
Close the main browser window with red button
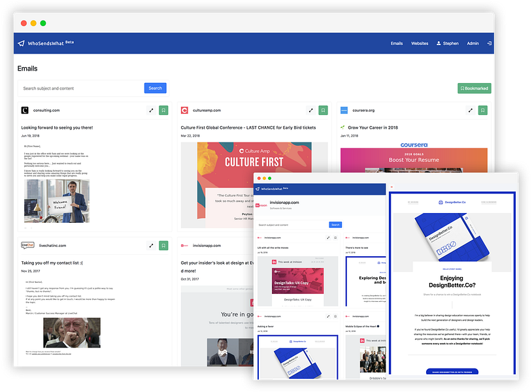(24, 23)
